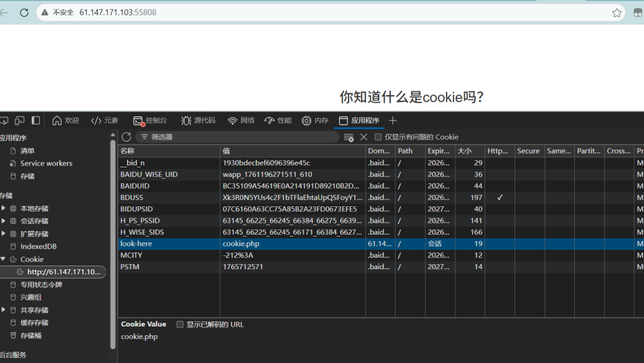Select Service workers in the sidebar
Viewport: 644px width, 363px height.
pos(46,164)
